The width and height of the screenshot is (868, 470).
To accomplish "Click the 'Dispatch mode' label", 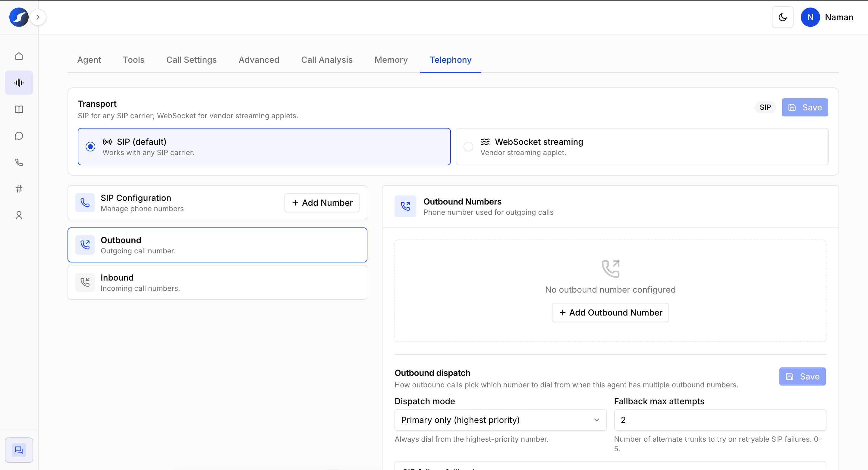I will point(425,401).
